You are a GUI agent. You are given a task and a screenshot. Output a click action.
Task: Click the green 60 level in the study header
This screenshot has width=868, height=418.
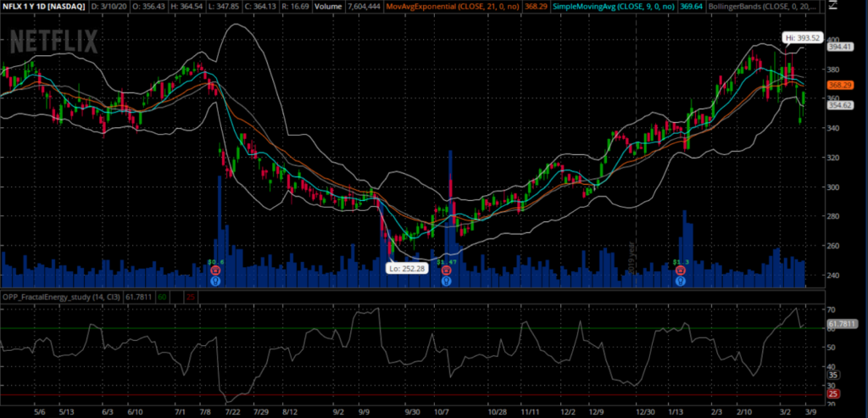162,298
